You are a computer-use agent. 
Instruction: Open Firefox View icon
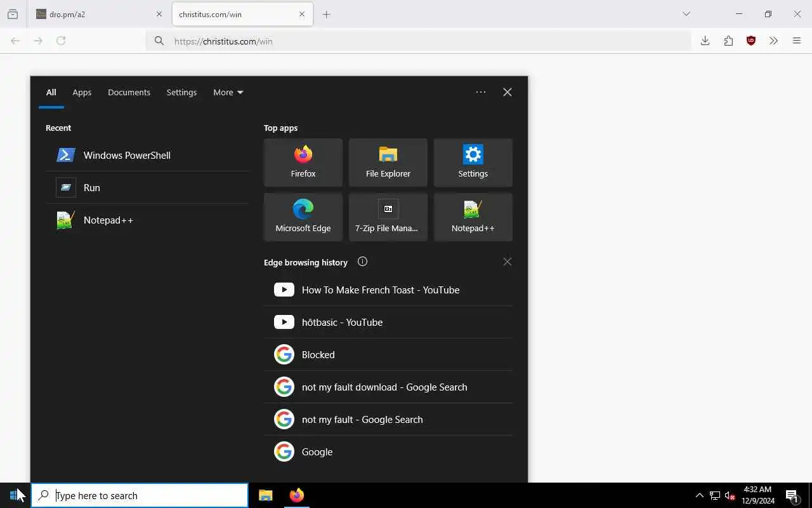[13, 14]
